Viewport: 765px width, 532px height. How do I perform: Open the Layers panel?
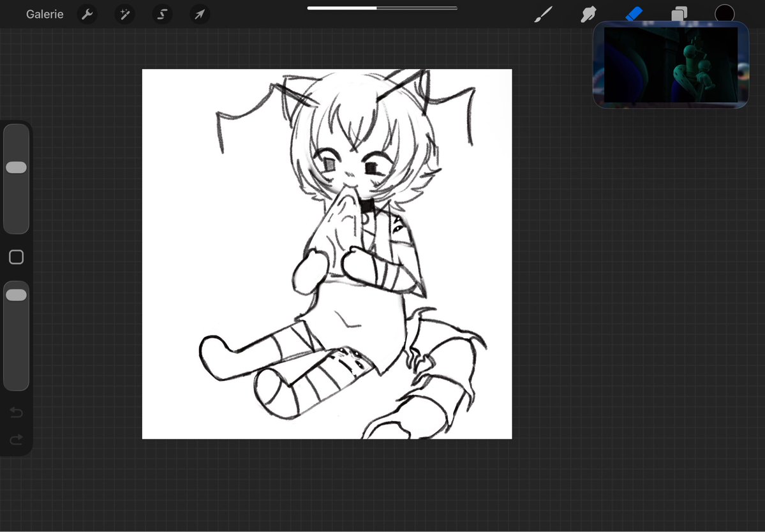click(679, 13)
